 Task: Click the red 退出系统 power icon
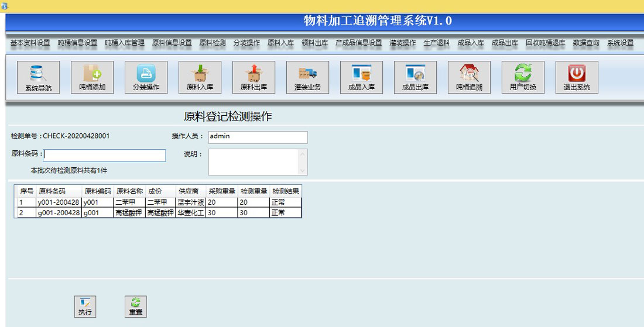click(x=577, y=77)
